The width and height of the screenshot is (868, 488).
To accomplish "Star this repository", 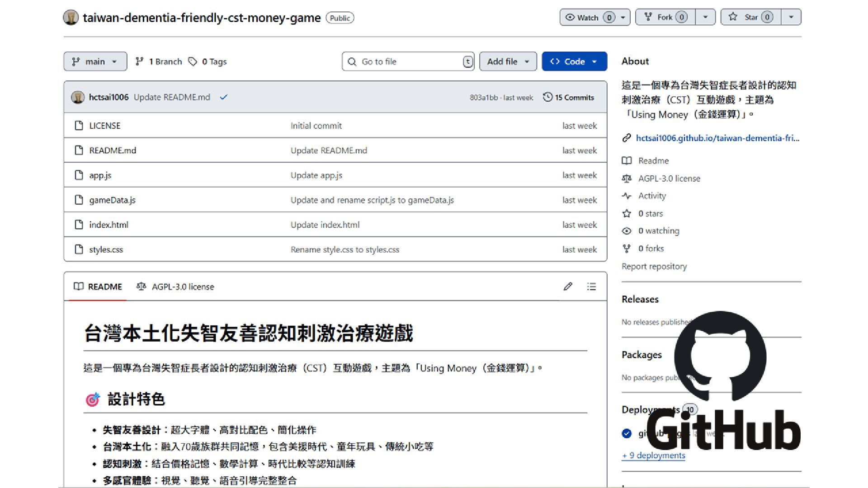I will tap(751, 17).
